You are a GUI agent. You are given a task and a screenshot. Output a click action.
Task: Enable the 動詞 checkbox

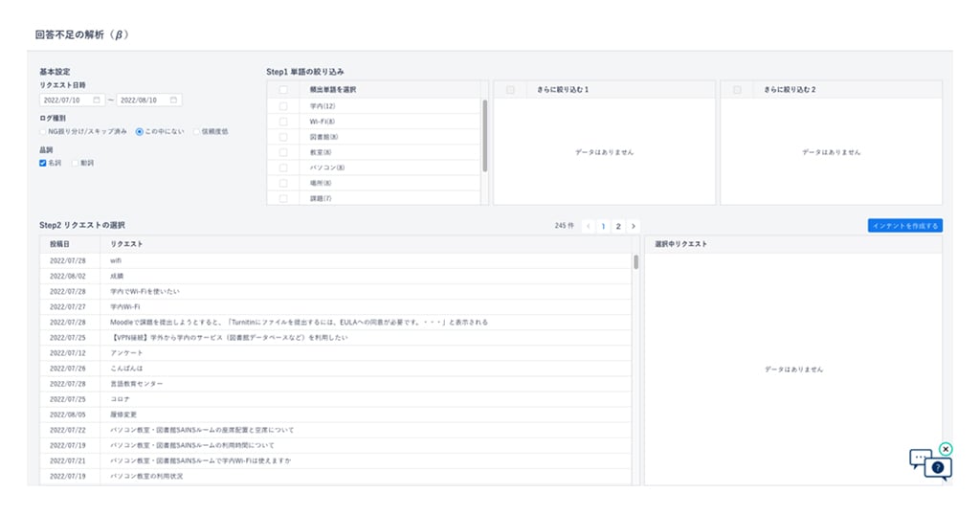pyautogui.click(x=75, y=163)
